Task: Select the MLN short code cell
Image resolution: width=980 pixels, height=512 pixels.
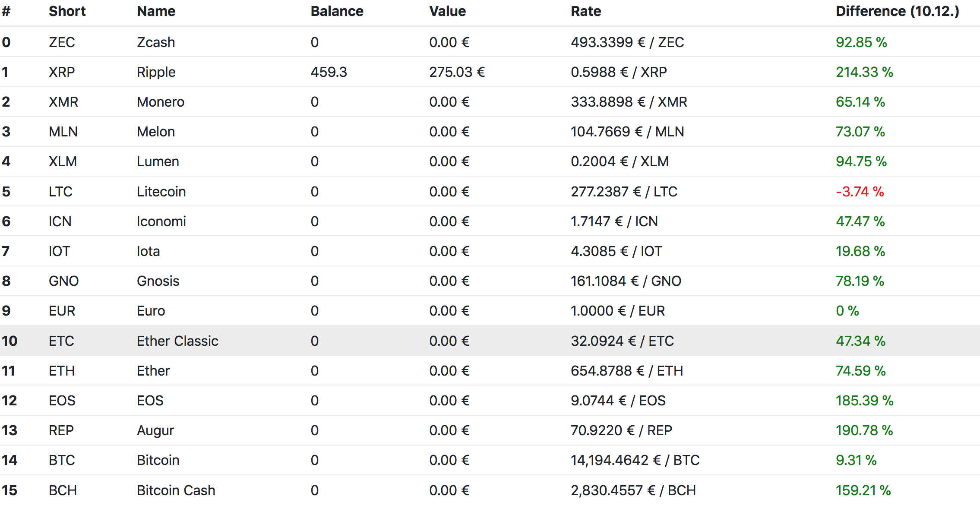Action: click(63, 132)
